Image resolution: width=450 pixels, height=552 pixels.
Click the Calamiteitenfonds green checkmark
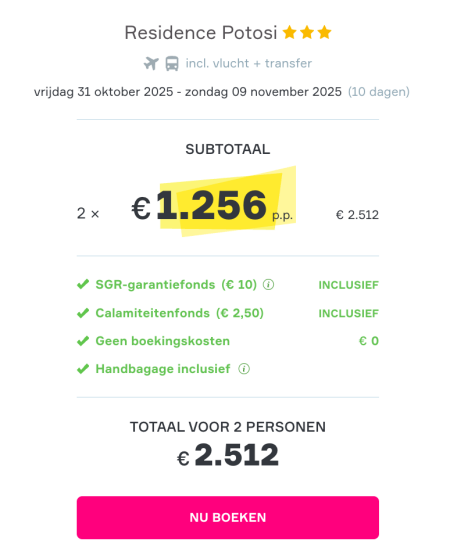pos(83,313)
